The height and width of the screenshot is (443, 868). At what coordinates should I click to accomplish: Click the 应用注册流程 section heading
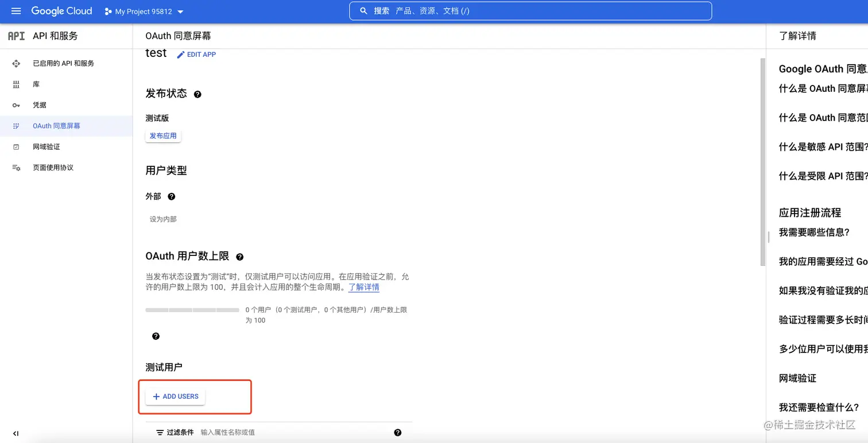click(x=810, y=213)
